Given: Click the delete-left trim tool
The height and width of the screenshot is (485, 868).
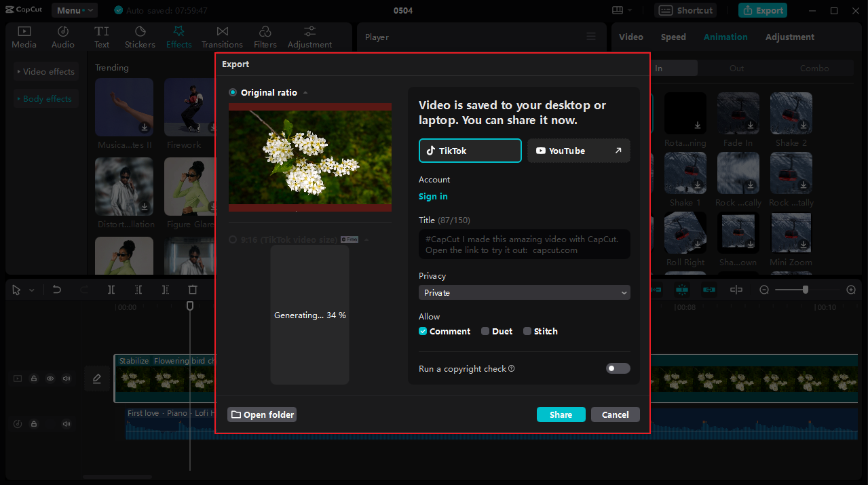Looking at the screenshot, I should (x=138, y=290).
